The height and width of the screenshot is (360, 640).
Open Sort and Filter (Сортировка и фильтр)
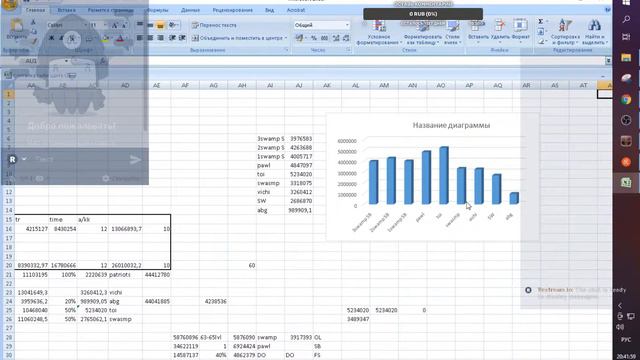(x=565, y=31)
